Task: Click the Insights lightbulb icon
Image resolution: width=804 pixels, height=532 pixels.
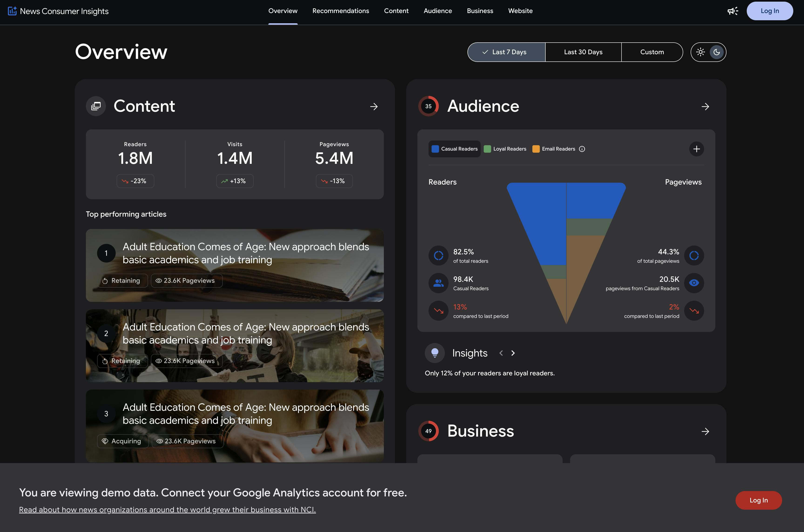Action: tap(435, 353)
